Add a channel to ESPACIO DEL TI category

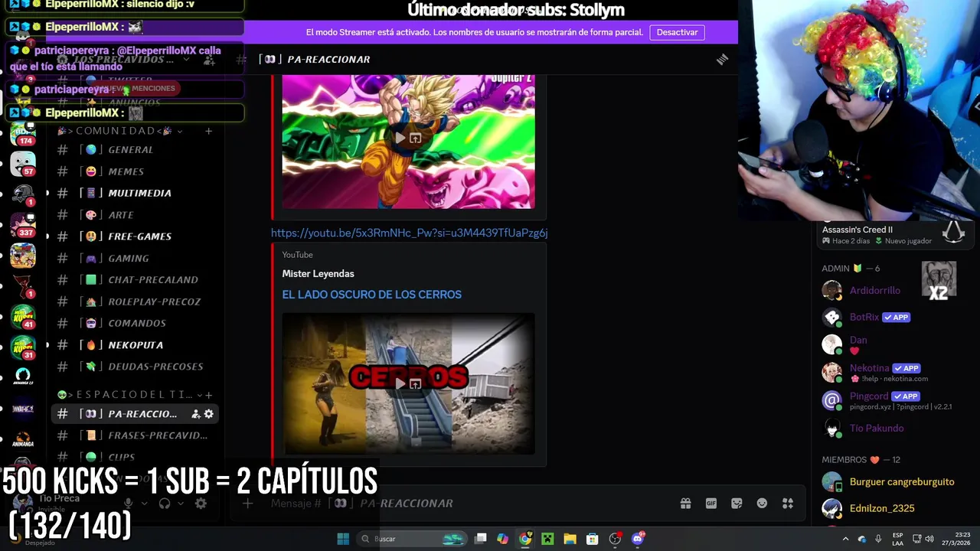coord(208,394)
